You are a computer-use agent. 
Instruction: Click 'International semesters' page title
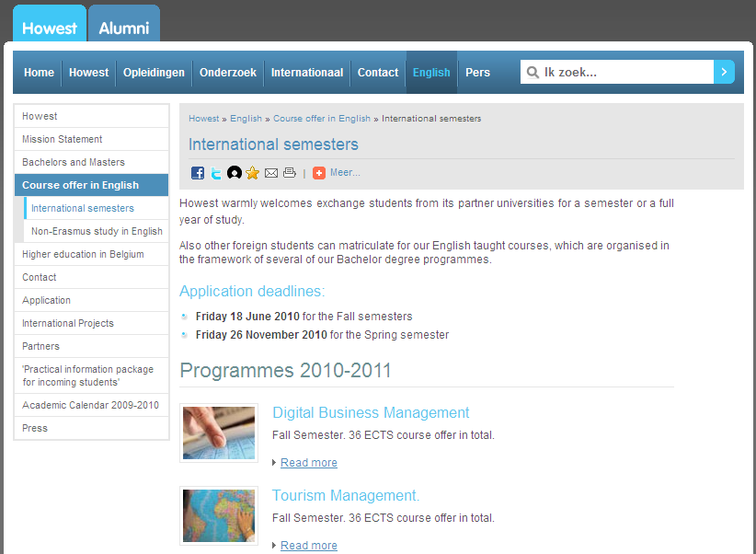pos(273,144)
